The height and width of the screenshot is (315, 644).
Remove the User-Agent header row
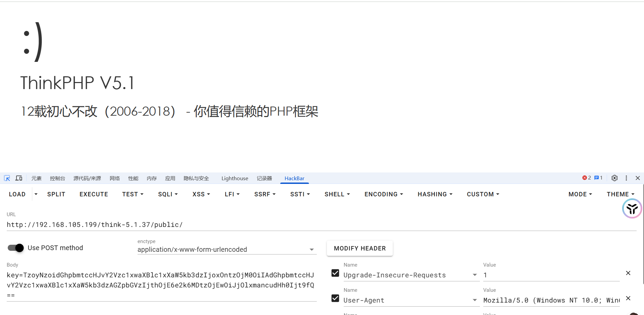(x=628, y=298)
